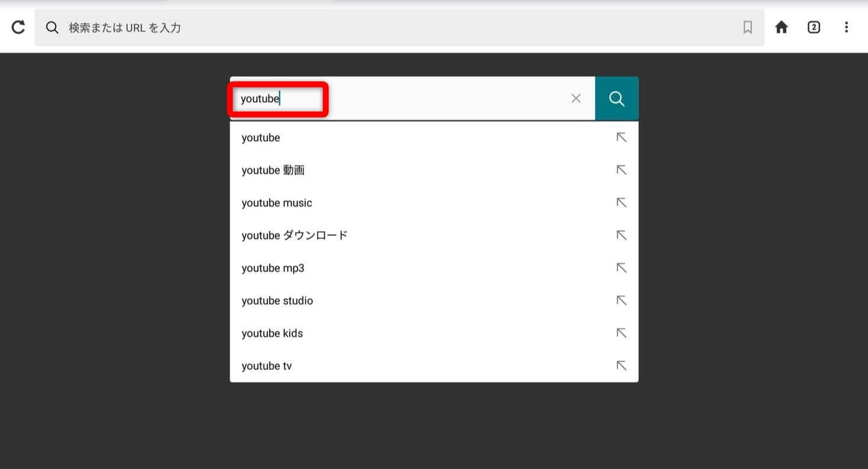Clear the youtube search text with X
This screenshot has width=868, height=469.
point(576,99)
